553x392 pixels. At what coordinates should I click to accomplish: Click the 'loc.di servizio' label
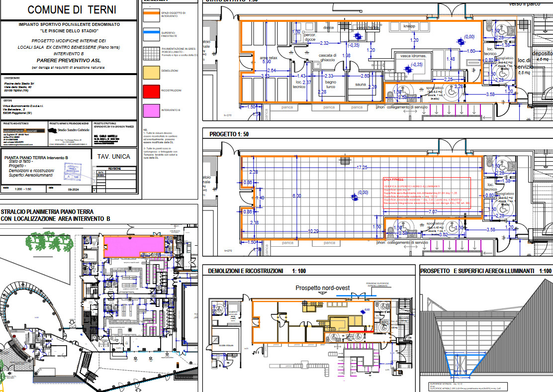524,64
